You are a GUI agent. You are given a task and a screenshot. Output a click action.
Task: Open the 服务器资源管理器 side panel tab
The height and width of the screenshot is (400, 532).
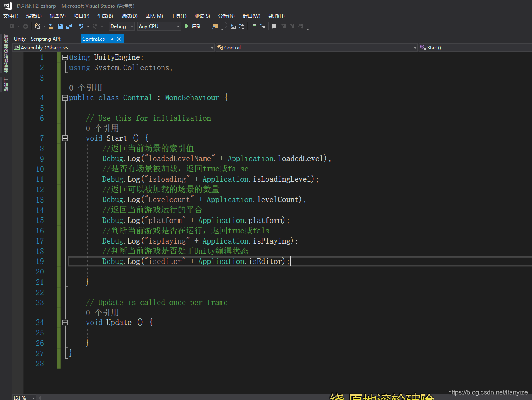click(x=6, y=53)
